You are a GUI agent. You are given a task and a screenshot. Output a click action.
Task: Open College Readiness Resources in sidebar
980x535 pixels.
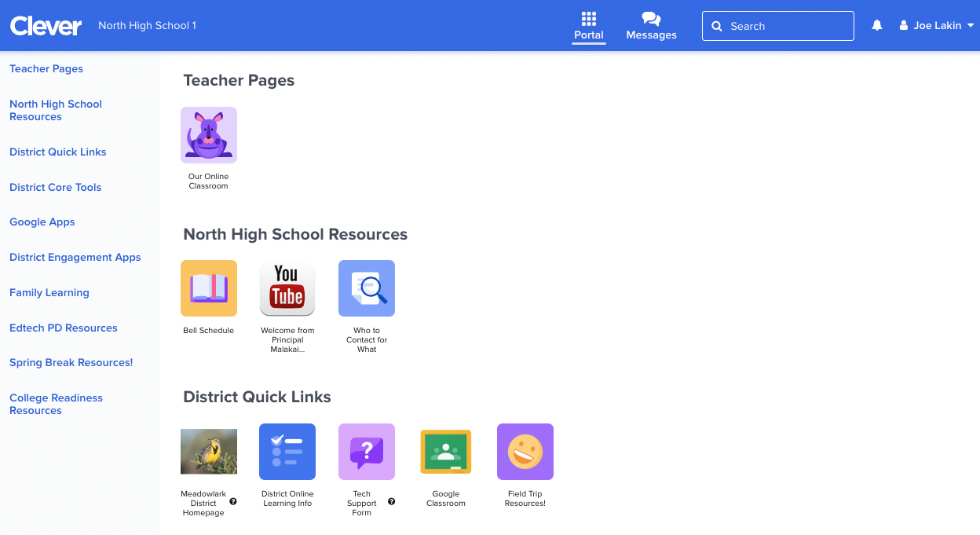pyautogui.click(x=56, y=404)
